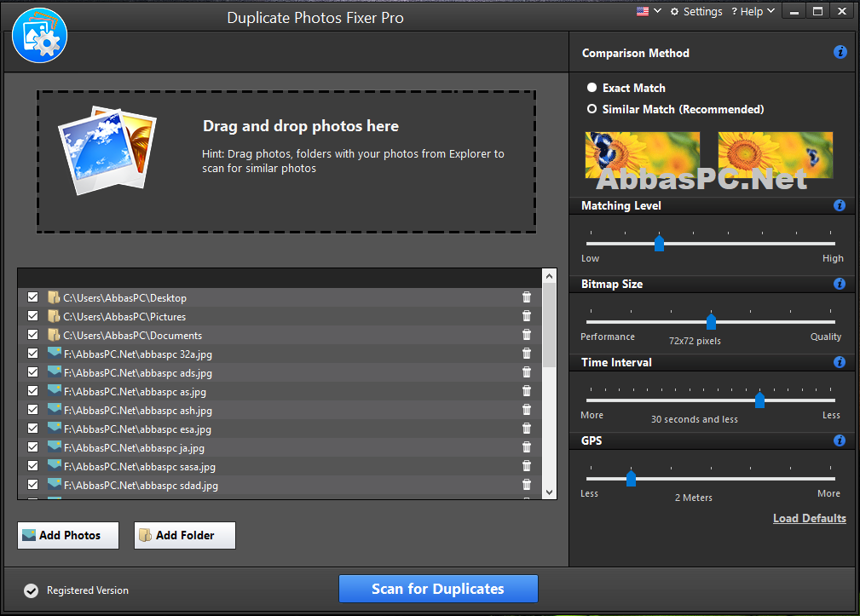Click the file list scrollbar thumb
The image size is (860, 616).
coord(549,325)
